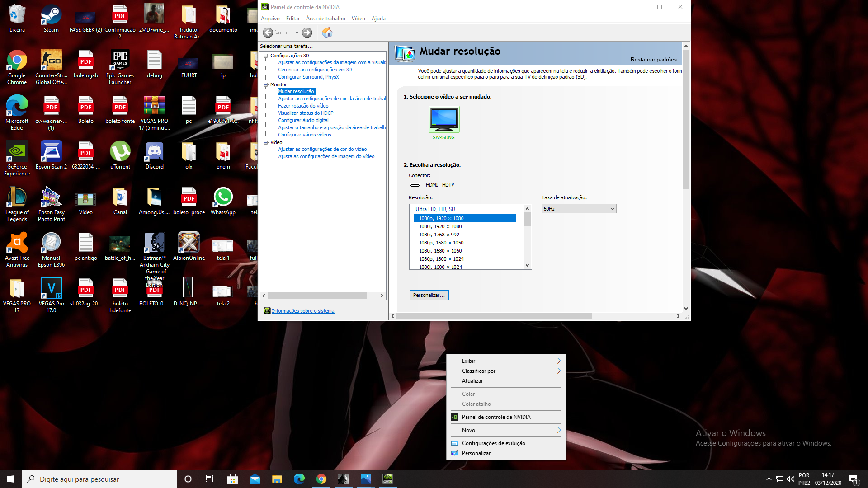This screenshot has width=868, height=488.
Task: Open the Voltar history dropdown arrow
Action: [x=297, y=33]
